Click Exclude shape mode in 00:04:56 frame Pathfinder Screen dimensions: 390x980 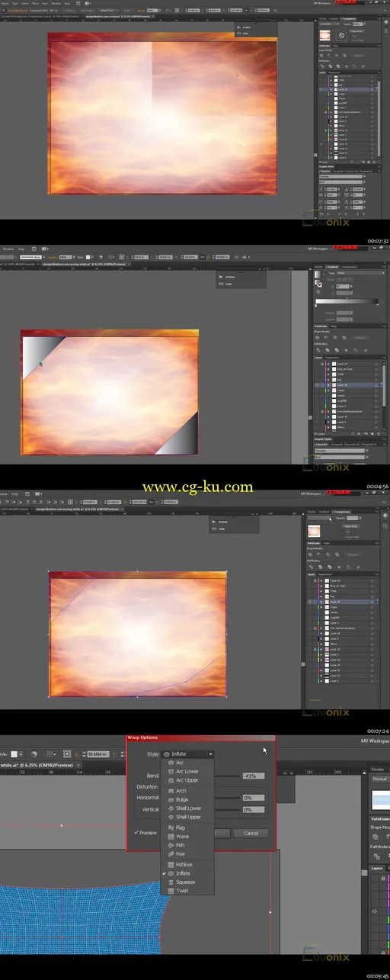344,338
